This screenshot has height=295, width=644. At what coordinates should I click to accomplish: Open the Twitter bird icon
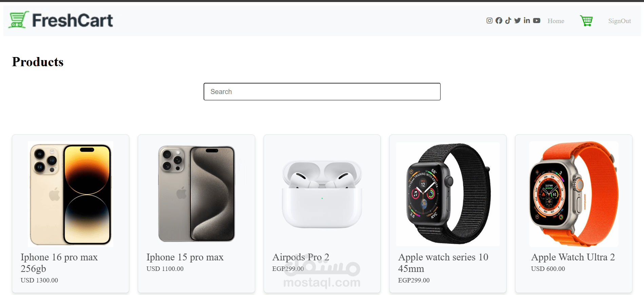[x=517, y=21]
